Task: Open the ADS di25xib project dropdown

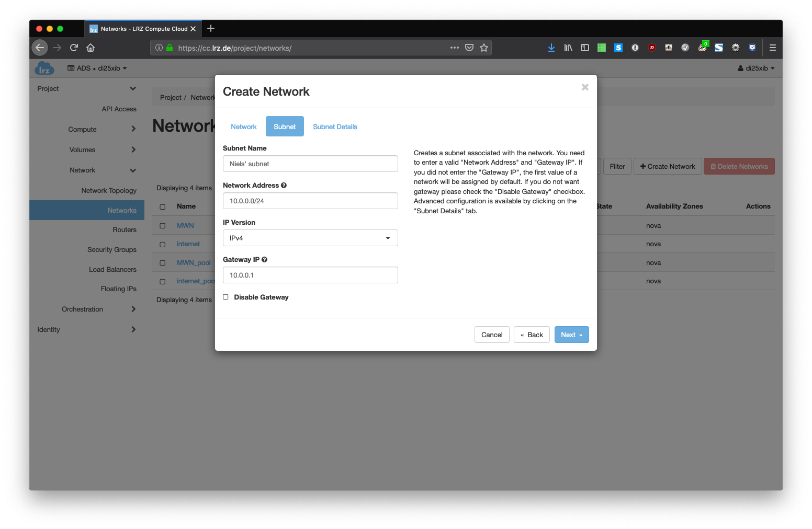Action: point(97,68)
